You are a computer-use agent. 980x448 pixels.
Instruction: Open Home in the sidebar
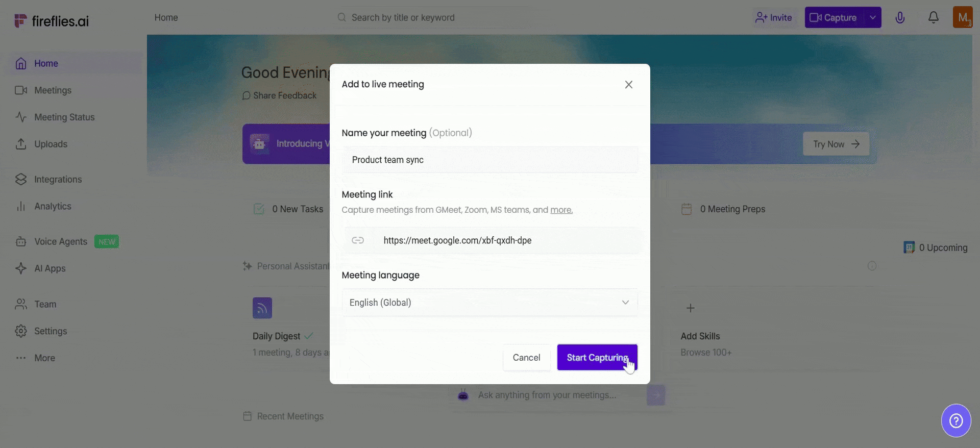click(x=75, y=63)
